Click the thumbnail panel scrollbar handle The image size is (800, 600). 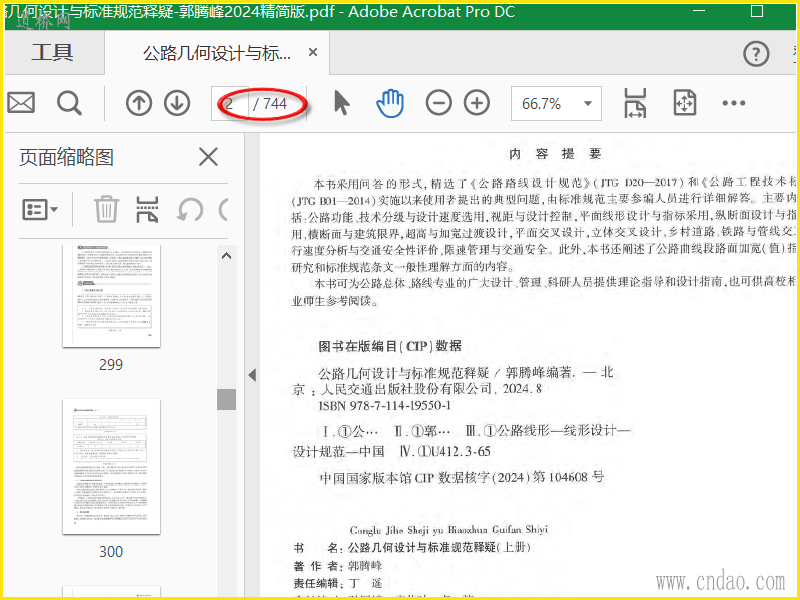click(227, 399)
